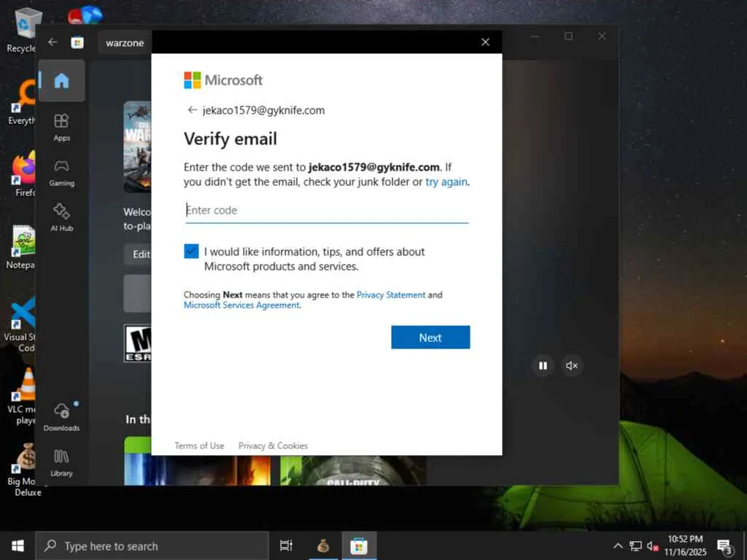
Task: Open Notepad++ desktop shortcut
Action: click(x=21, y=247)
